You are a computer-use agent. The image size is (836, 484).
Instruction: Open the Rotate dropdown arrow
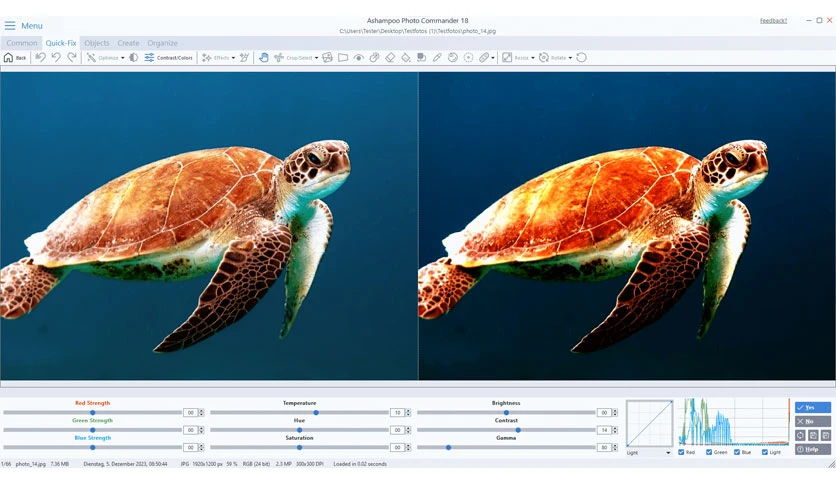tap(570, 58)
